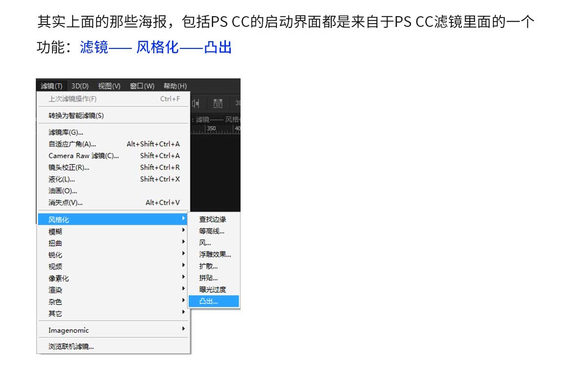Open 液化(L)... filter
The image size is (588, 376).
pyautogui.click(x=114, y=179)
